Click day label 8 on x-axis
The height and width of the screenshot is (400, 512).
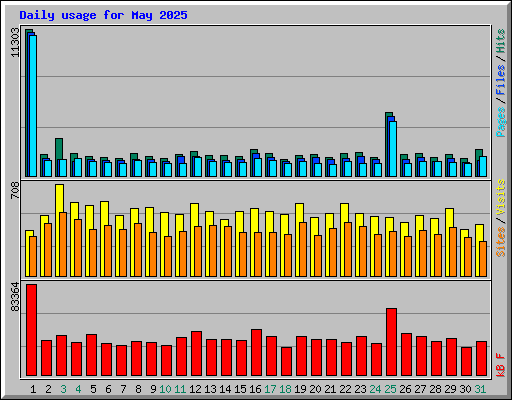click(x=138, y=389)
